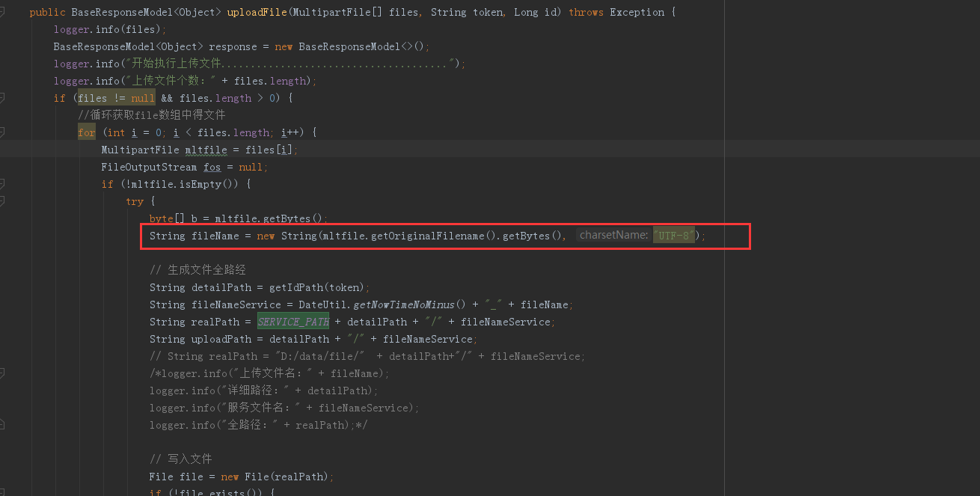
Task: Click the 'logger.info(files);' statement
Action: tap(110, 29)
